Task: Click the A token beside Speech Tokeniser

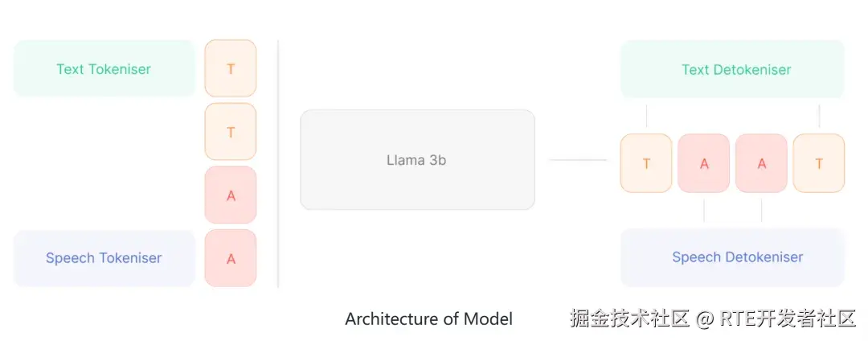Action: pos(231,258)
